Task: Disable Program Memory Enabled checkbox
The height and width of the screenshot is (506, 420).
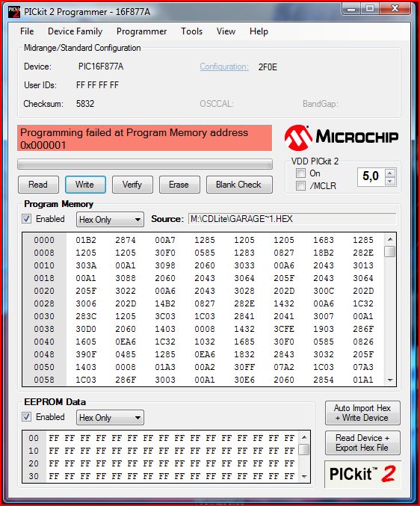Action: click(x=27, y=219)
